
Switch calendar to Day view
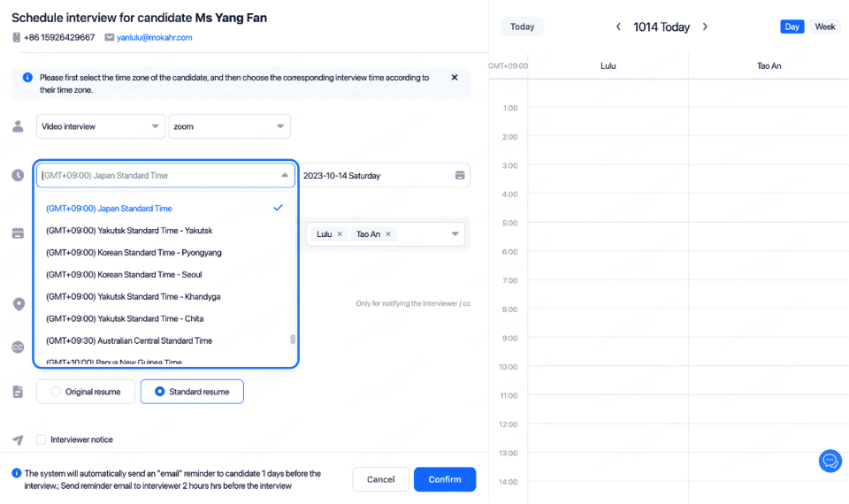792,27
